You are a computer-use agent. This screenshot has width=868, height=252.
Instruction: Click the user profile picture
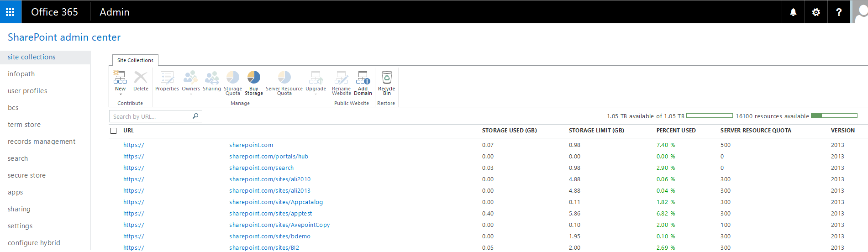pos(860,12)
